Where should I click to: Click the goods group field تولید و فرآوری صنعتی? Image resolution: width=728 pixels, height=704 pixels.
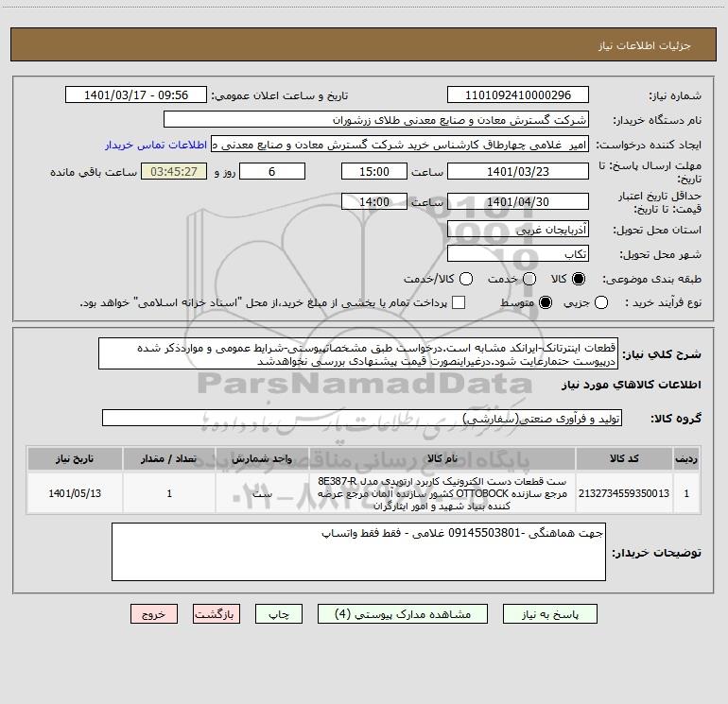362,418
